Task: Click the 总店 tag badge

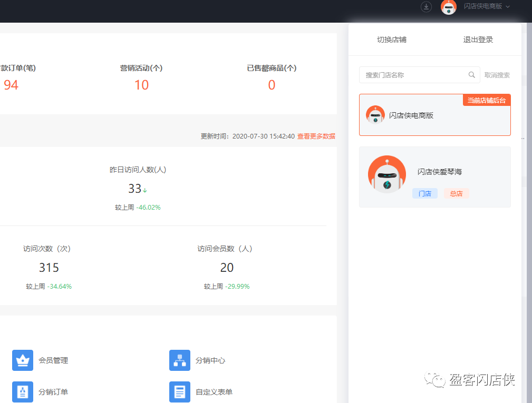Action: point(456,193)
